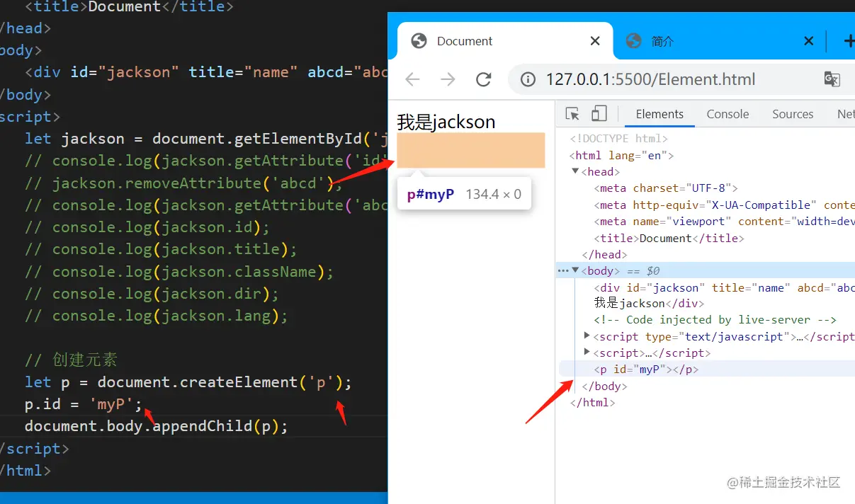Click the closing /head tag row
The image size is (855, 504).
coord(604,254)
